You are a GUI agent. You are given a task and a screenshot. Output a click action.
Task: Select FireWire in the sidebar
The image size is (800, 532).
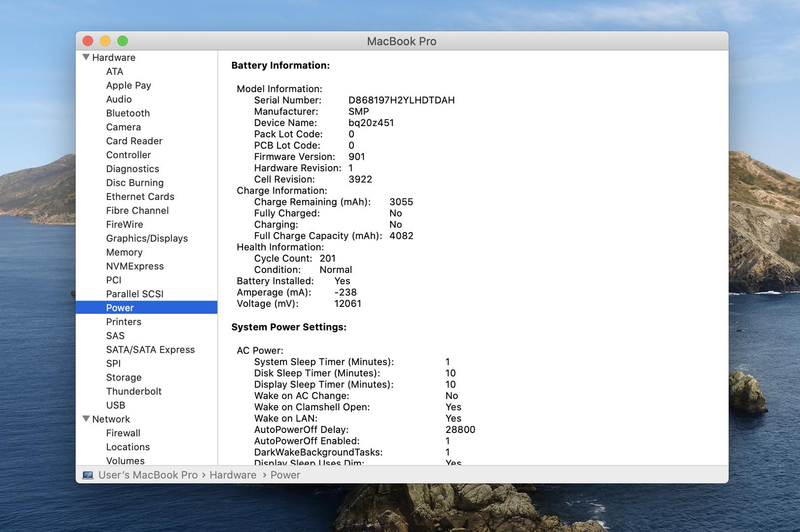tap(124, 224)
